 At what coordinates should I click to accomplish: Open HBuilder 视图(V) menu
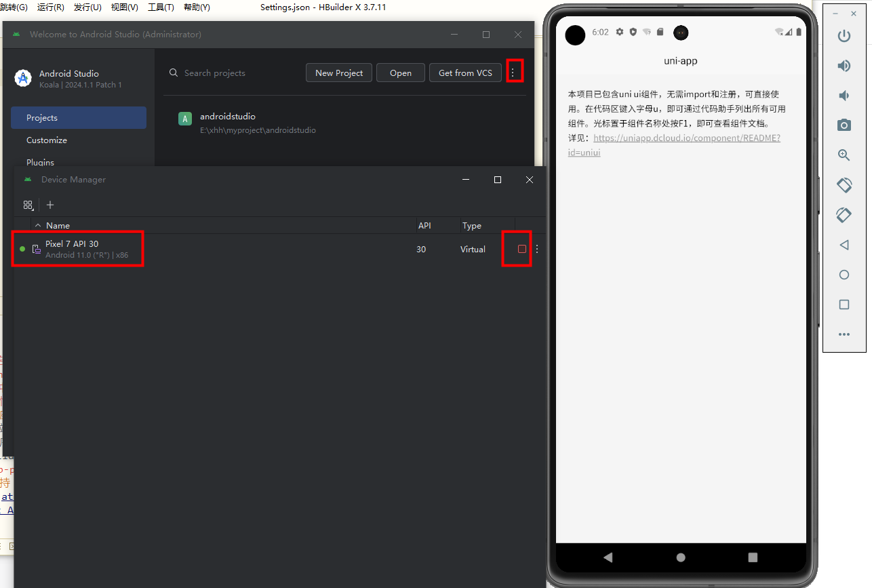[x=125, y=7]
